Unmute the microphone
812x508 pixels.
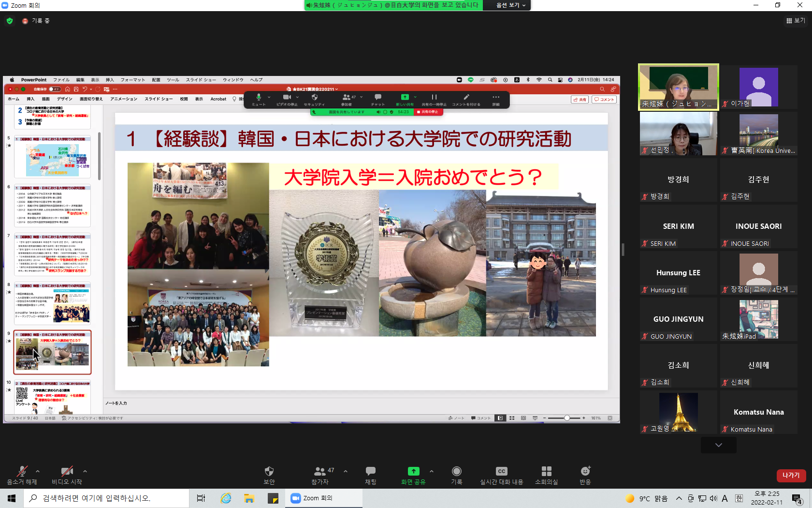(22, 472)
